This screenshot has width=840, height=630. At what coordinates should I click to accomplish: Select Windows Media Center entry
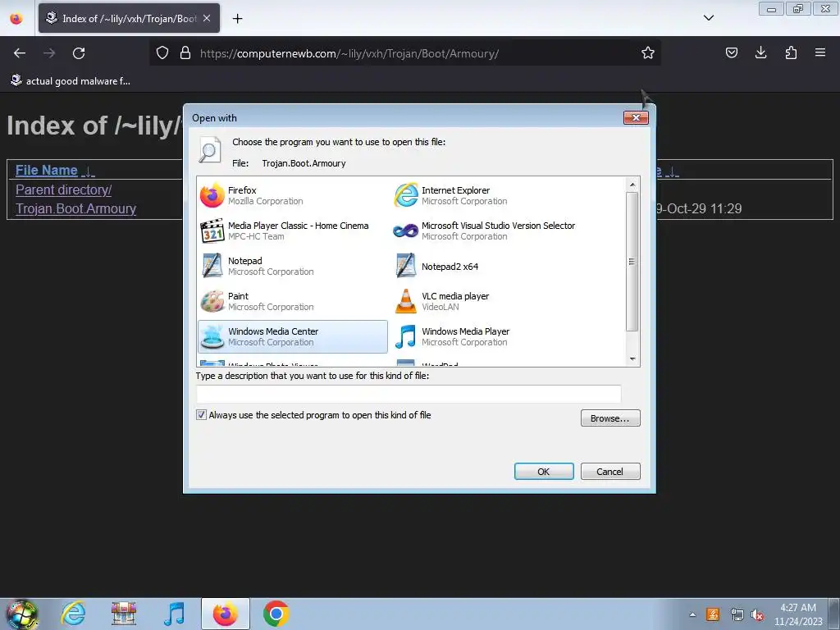point(293,336)
